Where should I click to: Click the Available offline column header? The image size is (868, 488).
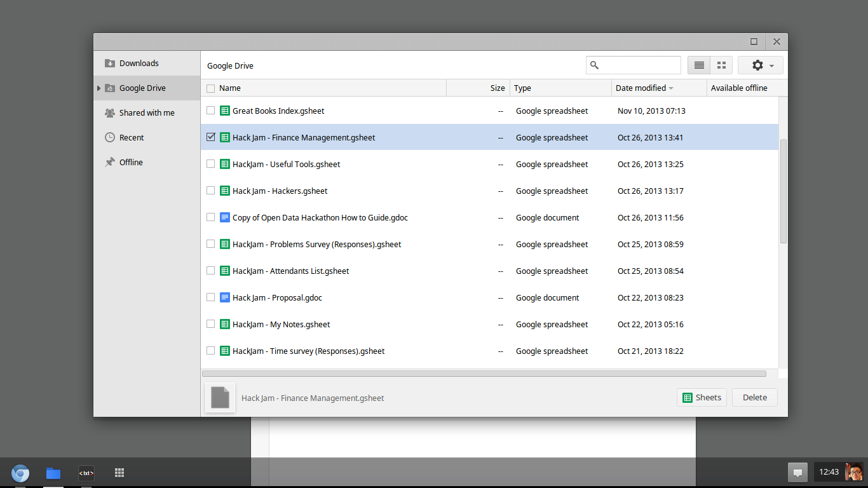(747, 88)
